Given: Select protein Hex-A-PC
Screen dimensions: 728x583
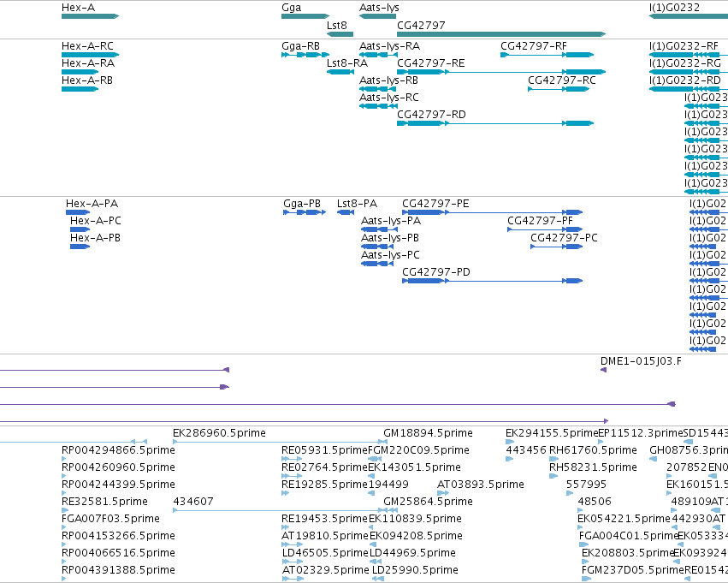Looking at the screenshot, I should click(80, 229).
